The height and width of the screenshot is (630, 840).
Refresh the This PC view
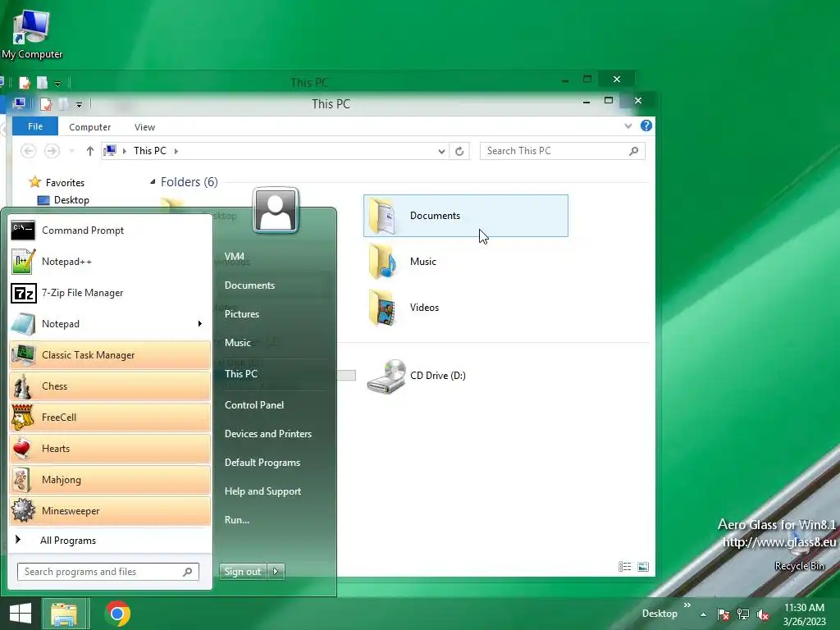point(459,152)
